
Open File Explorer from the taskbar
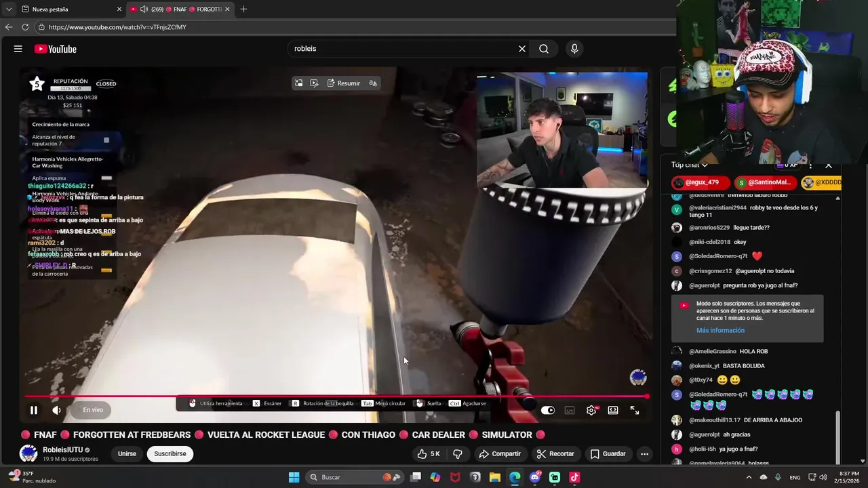(x=495, y=477)
